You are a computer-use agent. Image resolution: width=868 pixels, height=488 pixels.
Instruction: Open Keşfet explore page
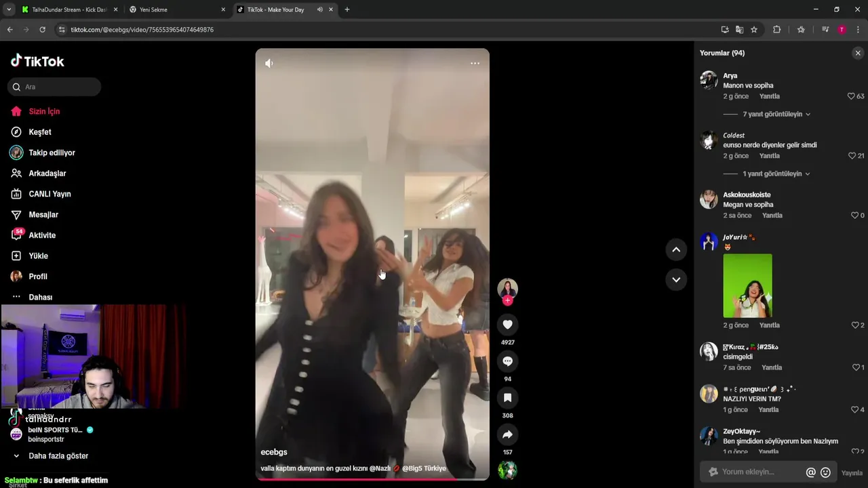(39, 132)
